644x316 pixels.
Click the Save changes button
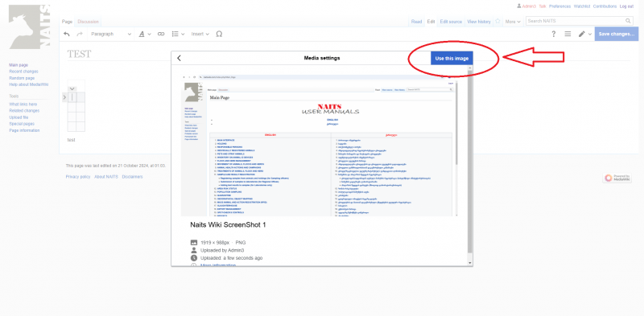coord(616,34)
